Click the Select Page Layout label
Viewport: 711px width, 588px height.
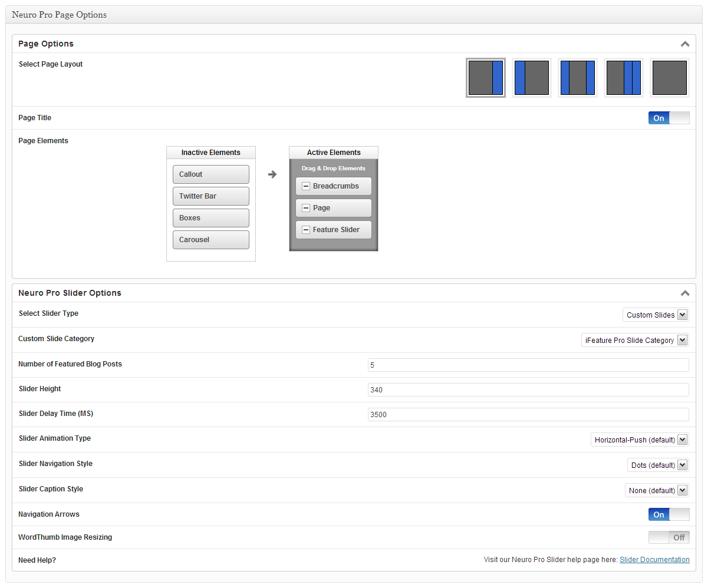(51, 64)
